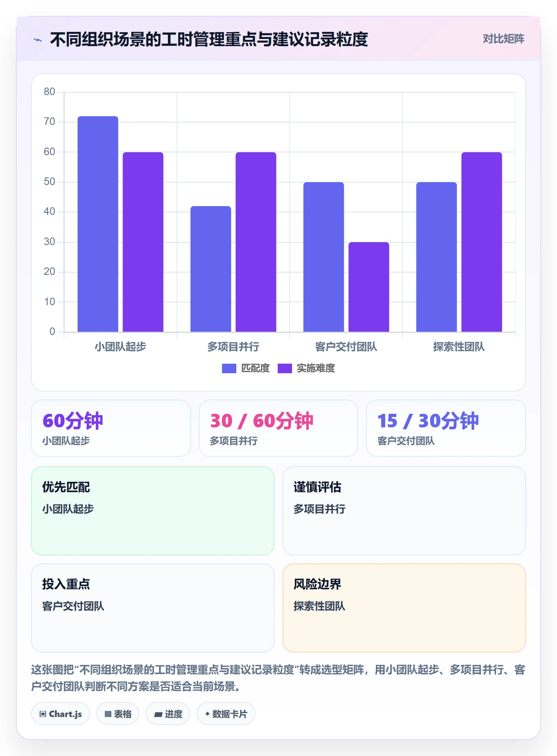Viewport: 557px width, 756px height.
Task: Click 多项目并行 label under 30 / 60分钟 stat
Action: tap(234, 441)
